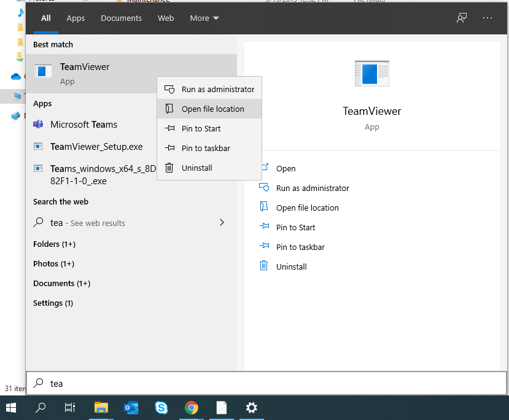Image resolution: width=509 pixels, height=420 pixels.
Task: Open Settings gear icon in the taskbar
Action: tap(251, 407)
